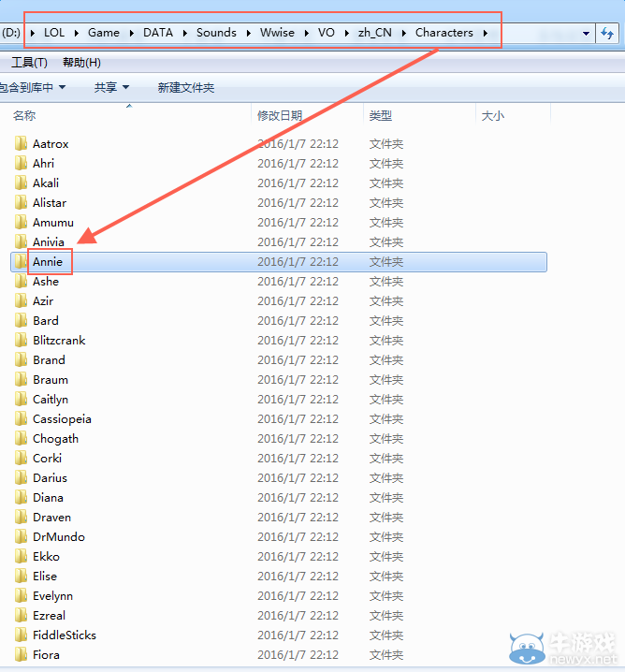
Task: Click the DrMundo folder icon
Action: (21, 537)
